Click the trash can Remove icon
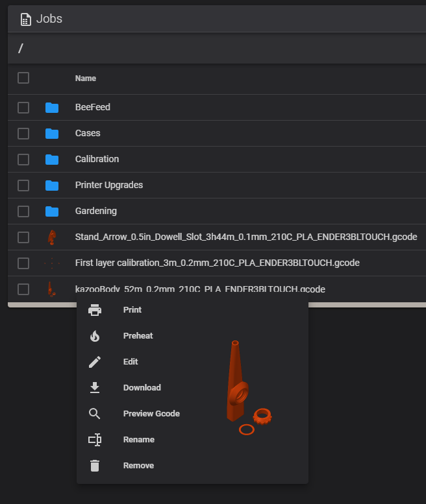The width and height of the screenshot is (426, 504). (x=95, y=466)
